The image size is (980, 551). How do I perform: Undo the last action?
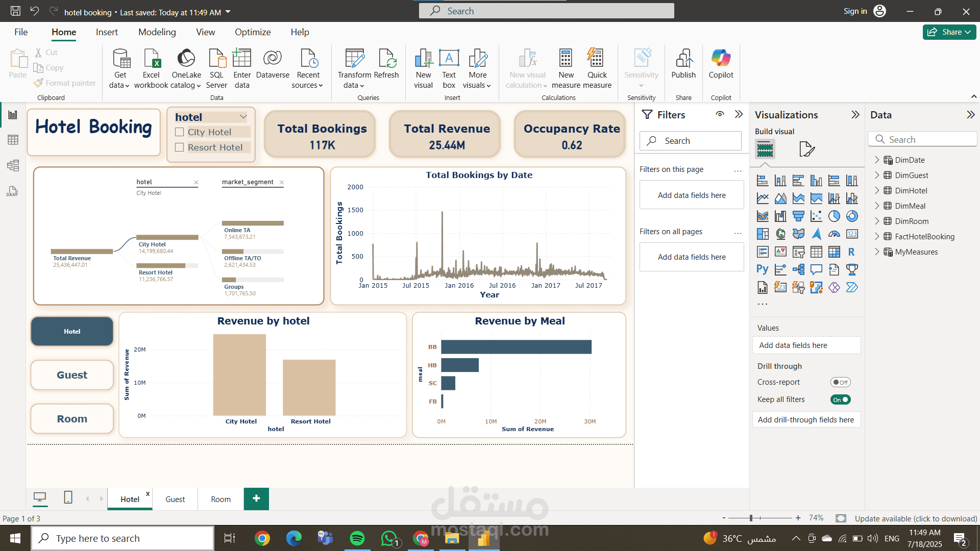[35, 11]
